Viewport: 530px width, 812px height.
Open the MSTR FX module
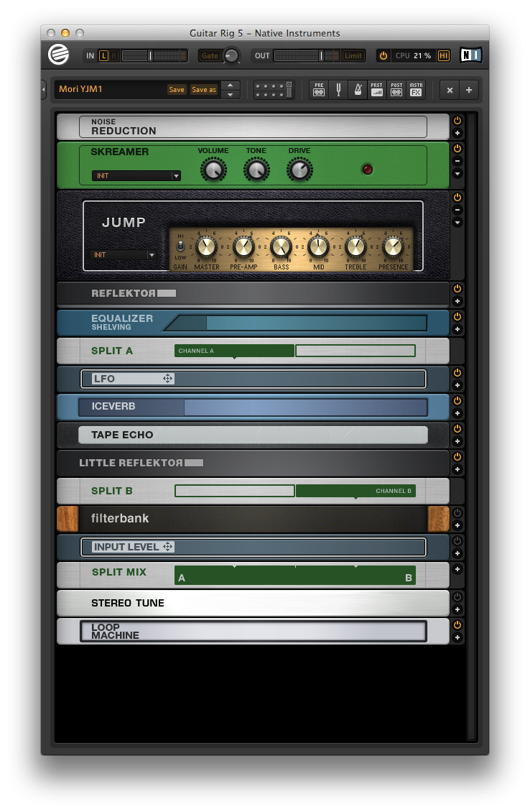416,90
